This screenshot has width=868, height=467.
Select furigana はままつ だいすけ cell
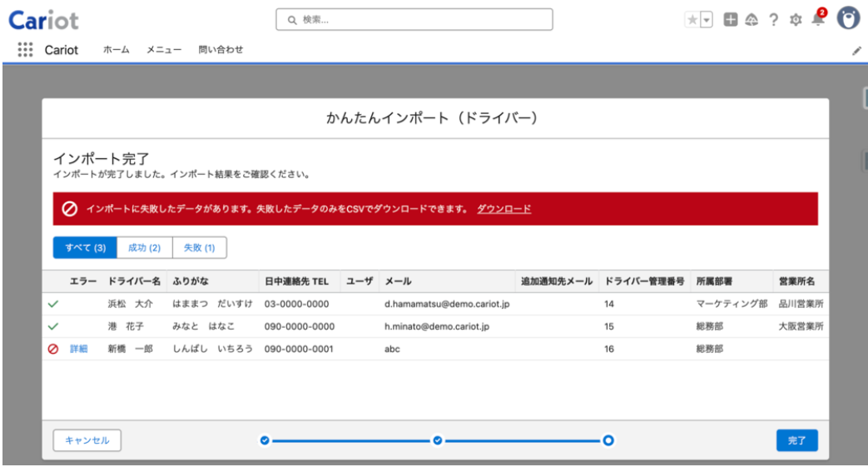[212, 304]
